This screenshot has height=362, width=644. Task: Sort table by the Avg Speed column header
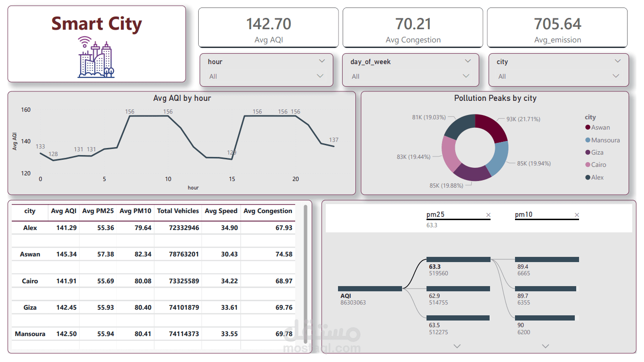click(221, 211)
